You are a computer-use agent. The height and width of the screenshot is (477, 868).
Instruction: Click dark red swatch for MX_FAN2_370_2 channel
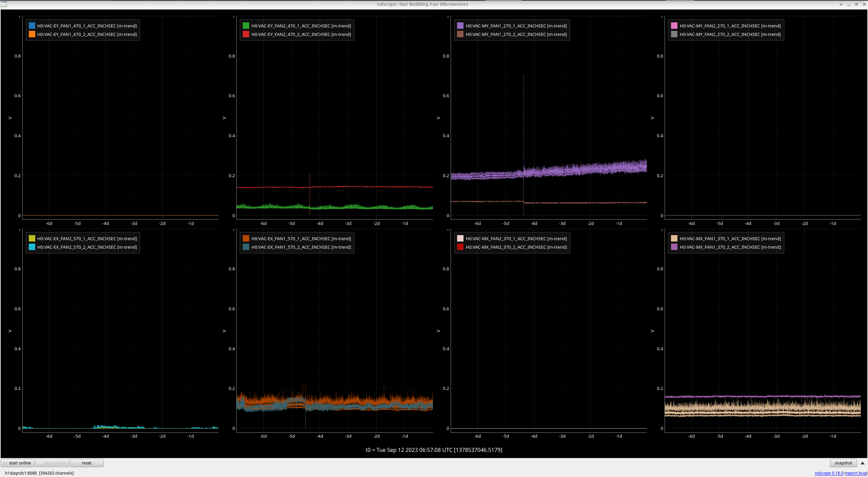(460, 247)
